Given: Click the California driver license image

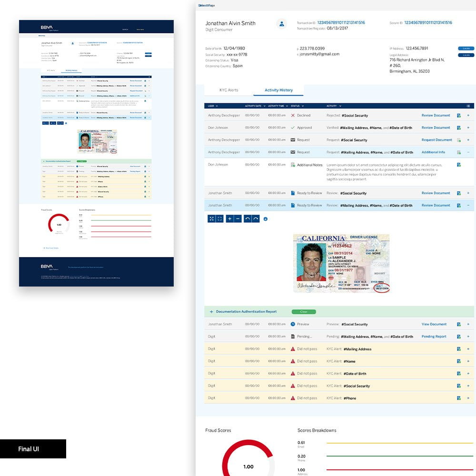Looking at the screenshot, I should 341,263.
